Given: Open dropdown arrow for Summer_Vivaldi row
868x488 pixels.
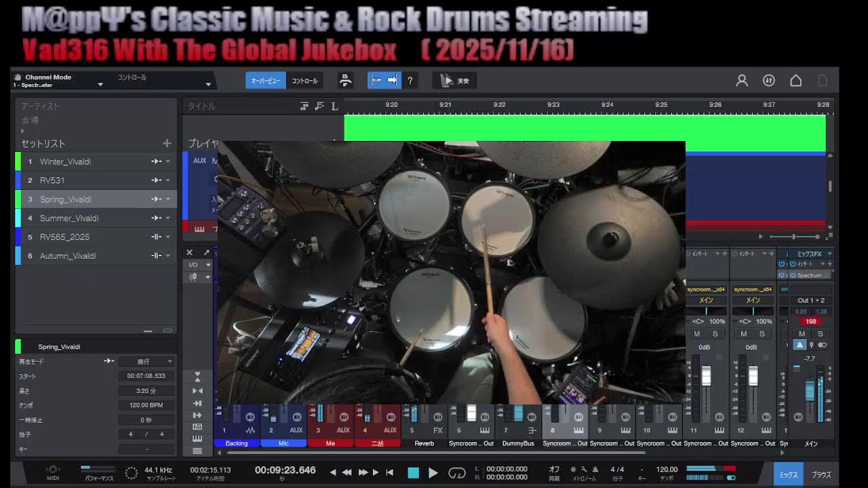Looking at the screenshot, I should pos(168,218).
